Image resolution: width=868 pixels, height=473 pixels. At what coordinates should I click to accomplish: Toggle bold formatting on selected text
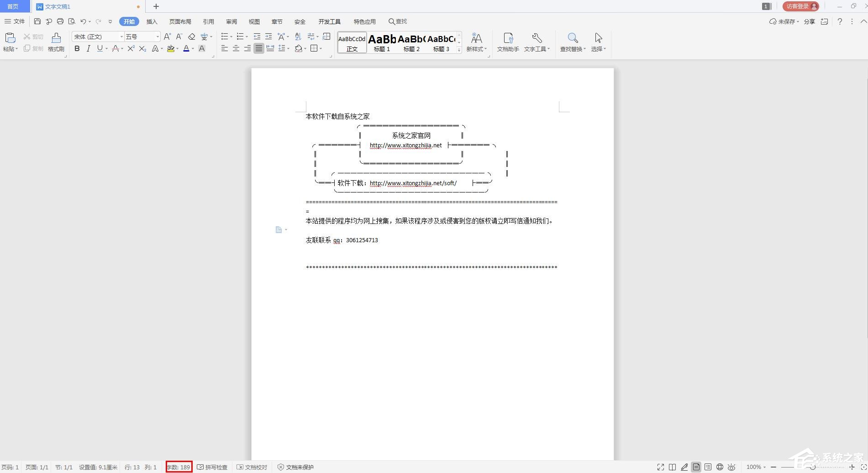tap(77, 49)
